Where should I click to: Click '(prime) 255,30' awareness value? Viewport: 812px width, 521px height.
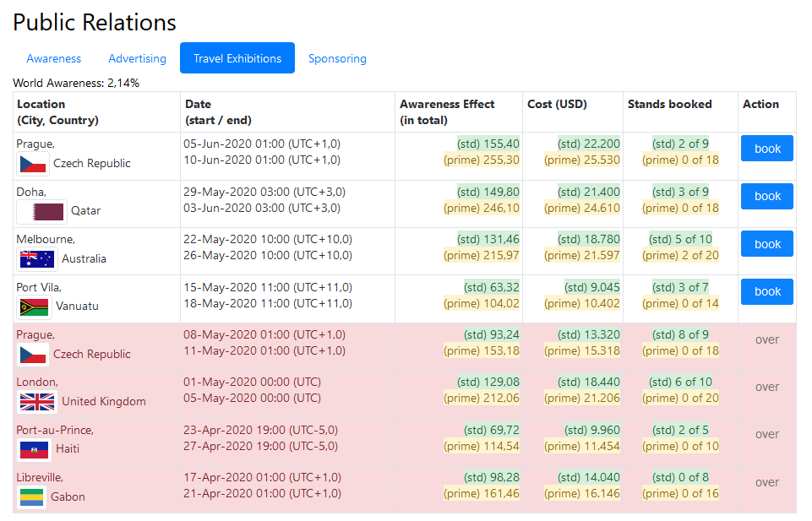tap(481, 160)
